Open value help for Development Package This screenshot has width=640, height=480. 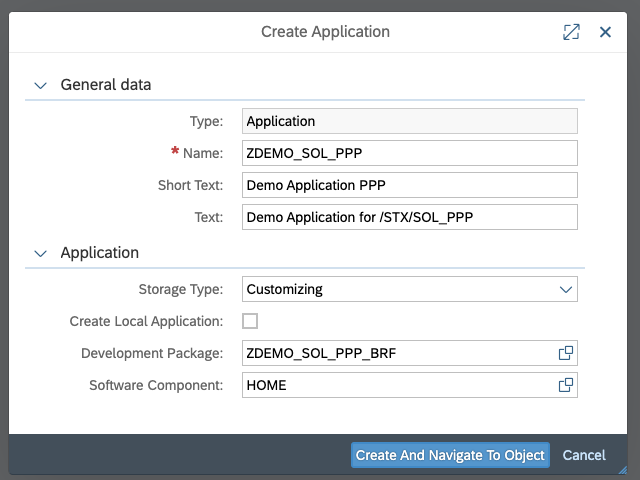click(x=565, y=353)
